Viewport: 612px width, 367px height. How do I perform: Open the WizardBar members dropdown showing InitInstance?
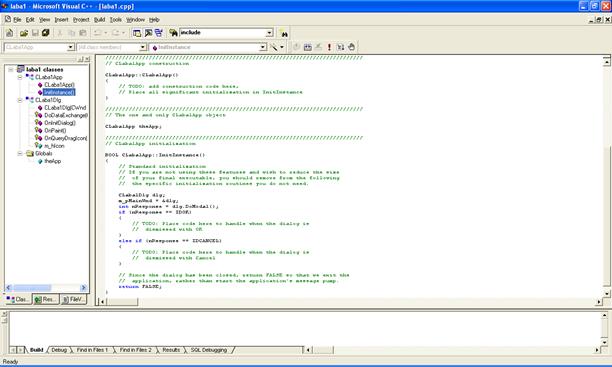[263, 47]
